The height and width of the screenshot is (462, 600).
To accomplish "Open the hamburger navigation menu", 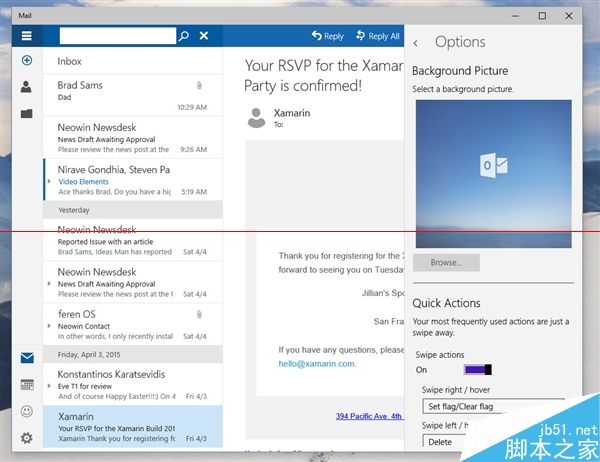I will (x=26, y=36).
